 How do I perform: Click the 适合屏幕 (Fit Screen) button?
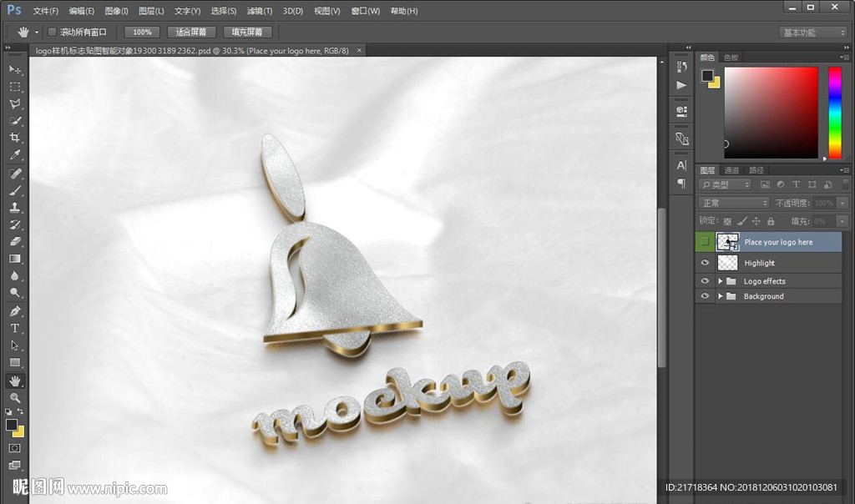tap(191, 32)
